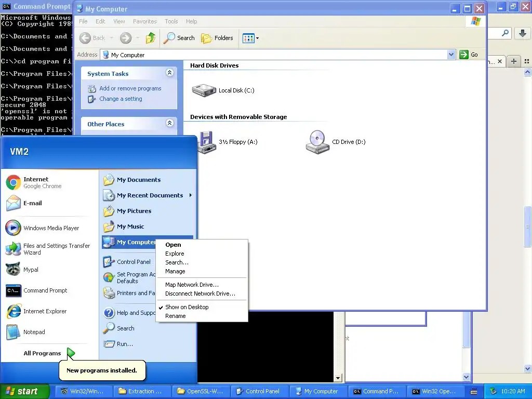Open the Favorites menu
The height and width of the screenshot is (399, 532).
(145, 21)
